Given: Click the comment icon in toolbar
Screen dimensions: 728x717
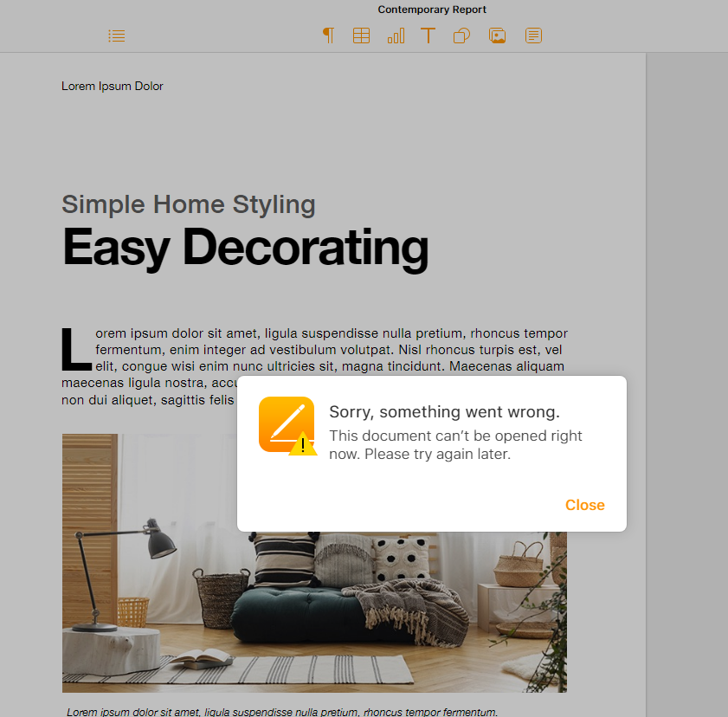Looking at the screenshot, I should [533, 36].
